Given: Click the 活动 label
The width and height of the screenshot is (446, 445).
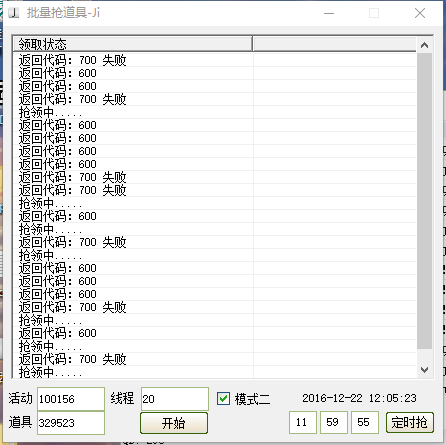Looking at the screenshot, I should (21, 398).
